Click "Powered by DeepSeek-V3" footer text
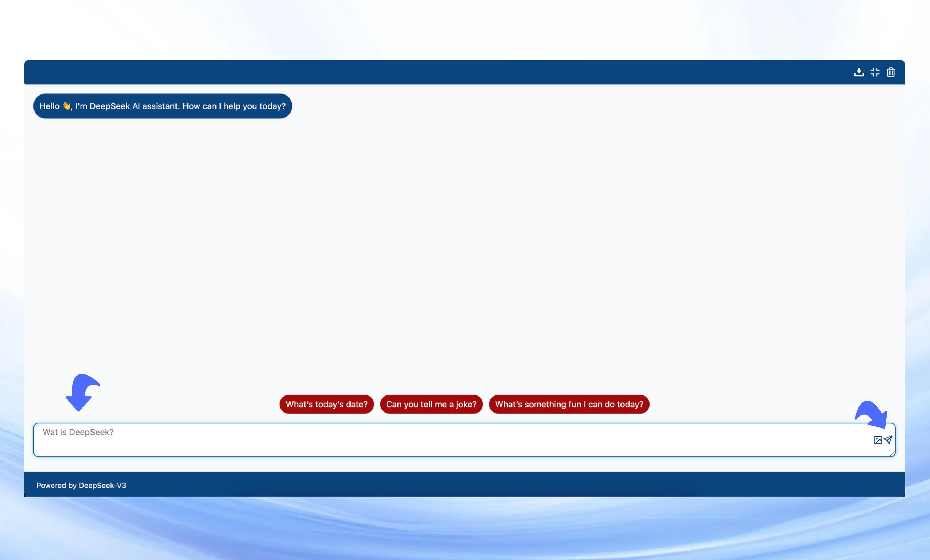The width and height of the screenshot is (930, 560). [x=81, y=485]
